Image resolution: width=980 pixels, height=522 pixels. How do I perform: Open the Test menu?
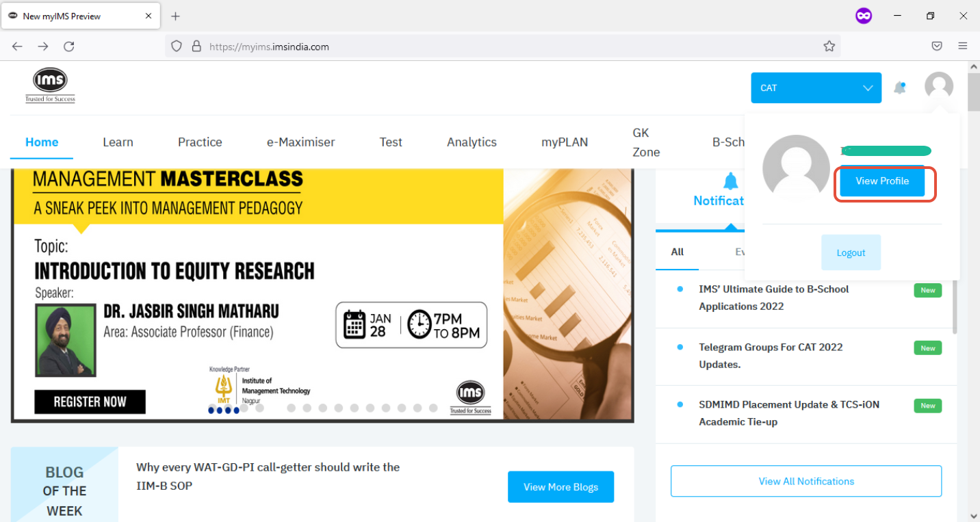point(391,142)
